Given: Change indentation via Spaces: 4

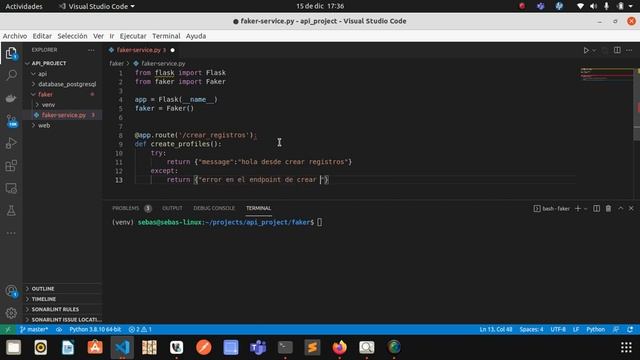Looking at the screenshot, I should pyautogui.click(x=531, y=329).
